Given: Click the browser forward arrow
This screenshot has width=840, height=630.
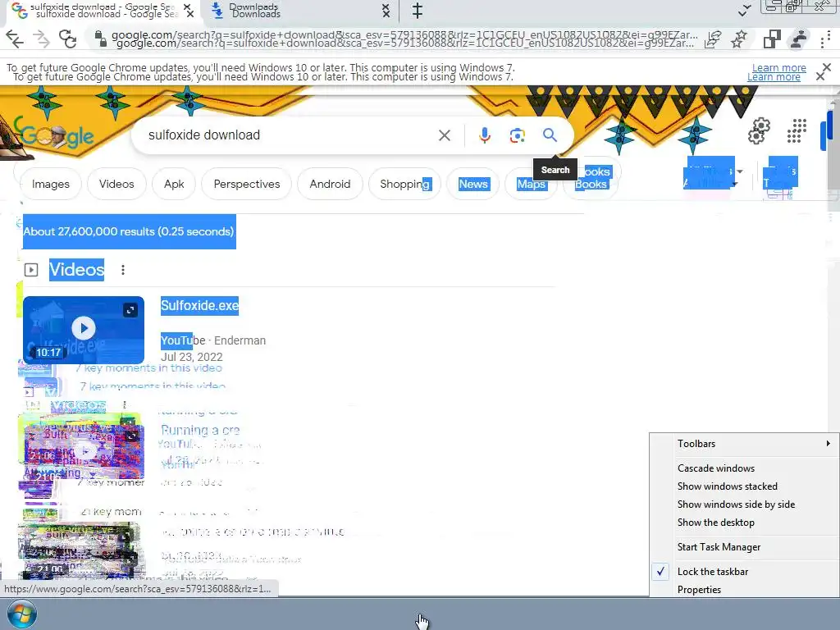Looking at the screenshot, I should (41, 39).
